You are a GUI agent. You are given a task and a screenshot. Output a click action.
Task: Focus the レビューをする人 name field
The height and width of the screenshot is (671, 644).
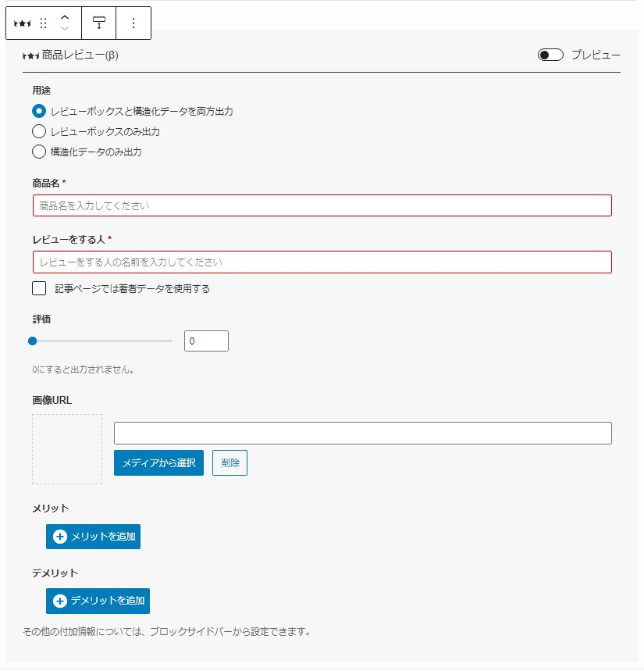322,262
